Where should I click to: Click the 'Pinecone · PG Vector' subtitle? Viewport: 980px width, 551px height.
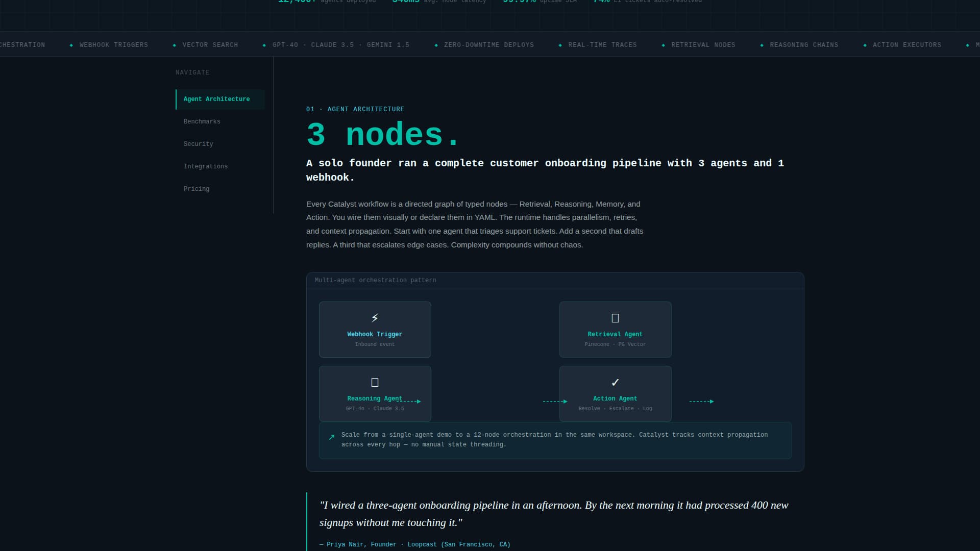coord(615,344)
